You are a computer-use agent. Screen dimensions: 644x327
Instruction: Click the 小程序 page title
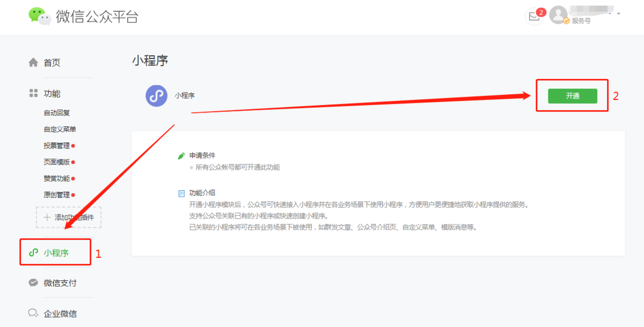(x=150, y=61)
